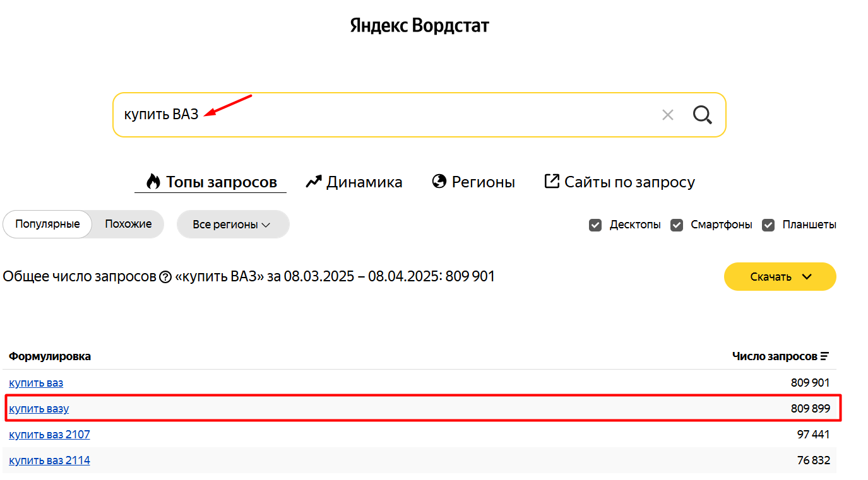Click the magnifying glass search icon
Screen dimensions: 868x480
point(702,115)
